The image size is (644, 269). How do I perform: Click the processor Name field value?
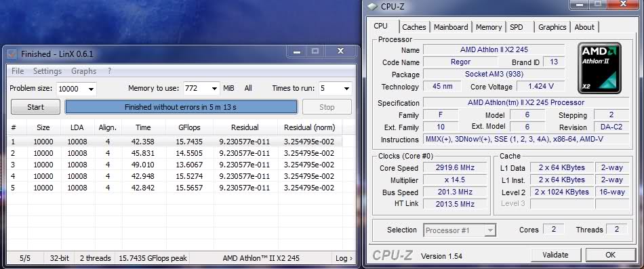(494, 49)
